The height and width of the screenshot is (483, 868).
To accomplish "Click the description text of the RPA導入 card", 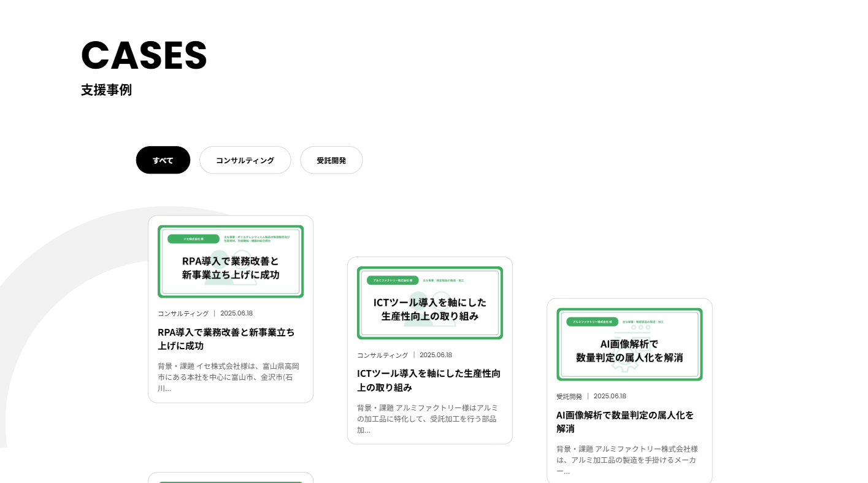I will click(229, 377).
